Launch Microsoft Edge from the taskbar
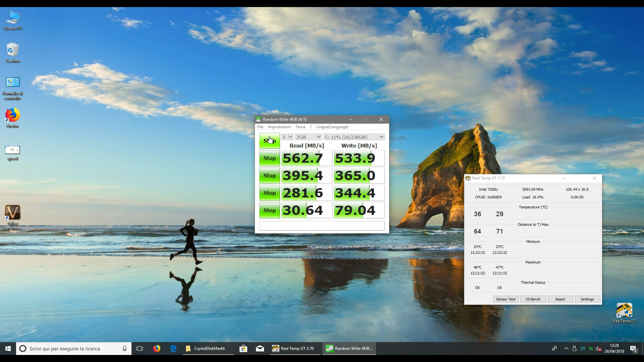644x362 pixels. tap(173, 349)
